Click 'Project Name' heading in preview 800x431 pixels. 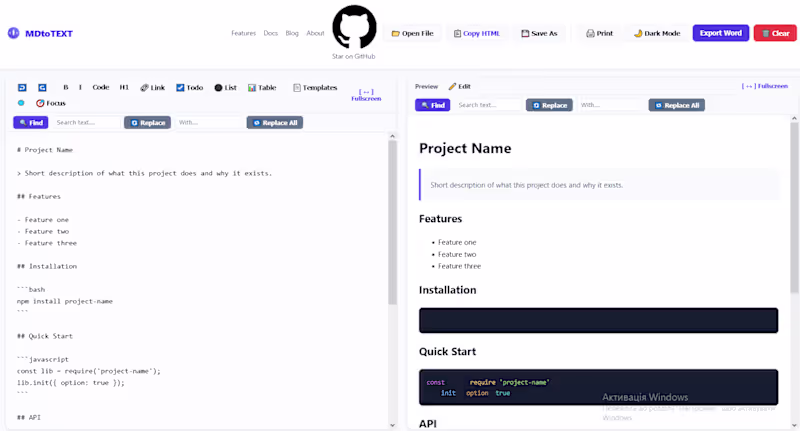pos(465,148)
